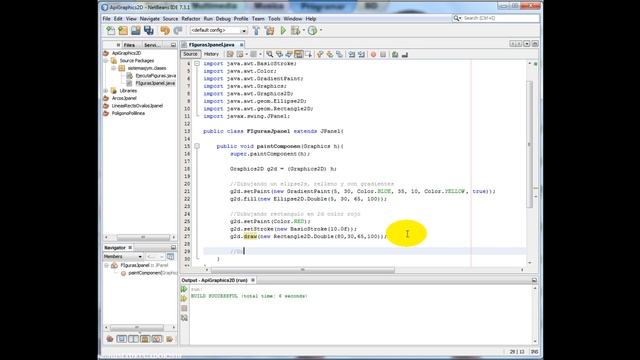Viewport: 640px width, 360px height.
Task: Click the New File toolbar icon
Action: (110, 31)
